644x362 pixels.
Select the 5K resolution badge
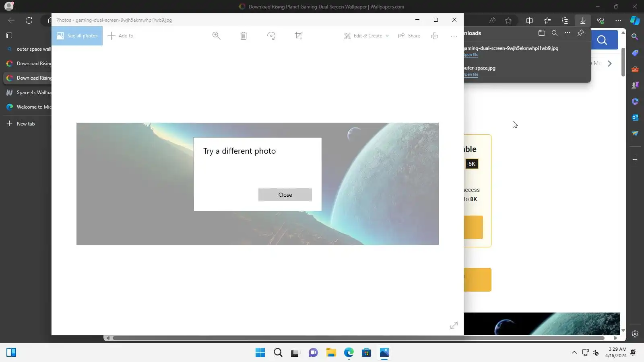tap(472, 164)
